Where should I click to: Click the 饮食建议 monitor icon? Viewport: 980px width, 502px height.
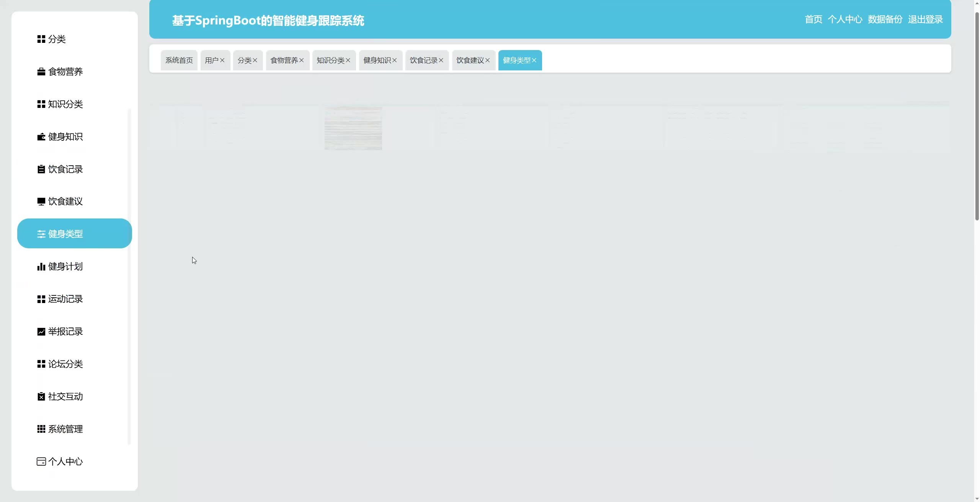(41, 201)
